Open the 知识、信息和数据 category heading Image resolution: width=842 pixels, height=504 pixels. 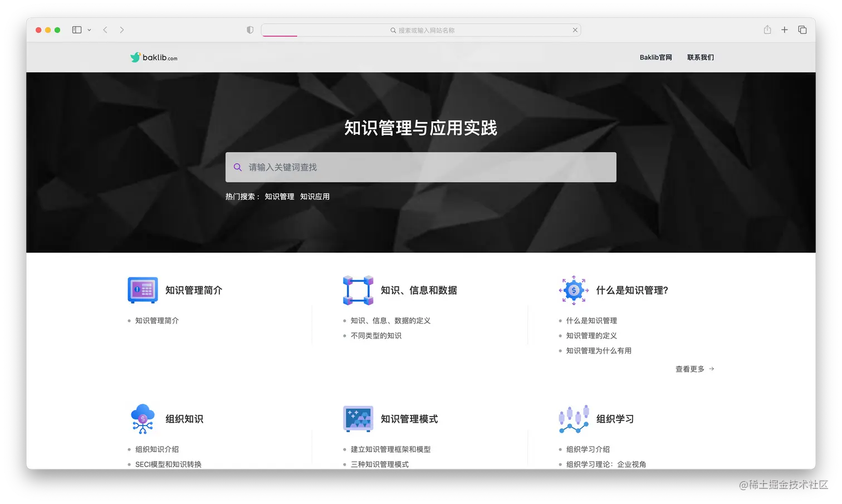[x=419, y=290]
